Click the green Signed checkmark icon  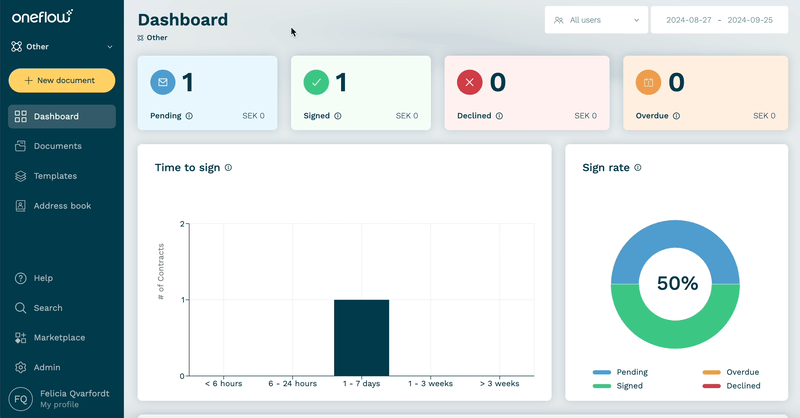click(316, 82)
